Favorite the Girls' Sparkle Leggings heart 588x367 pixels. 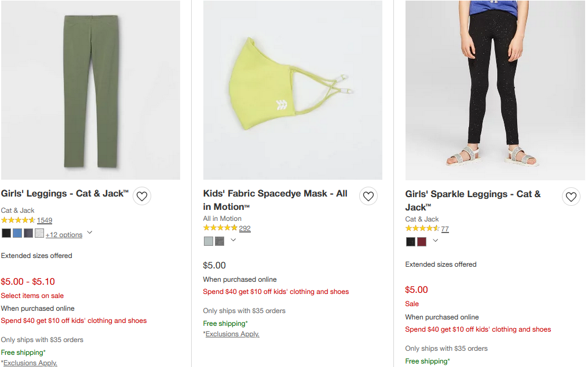pos(571,197)
